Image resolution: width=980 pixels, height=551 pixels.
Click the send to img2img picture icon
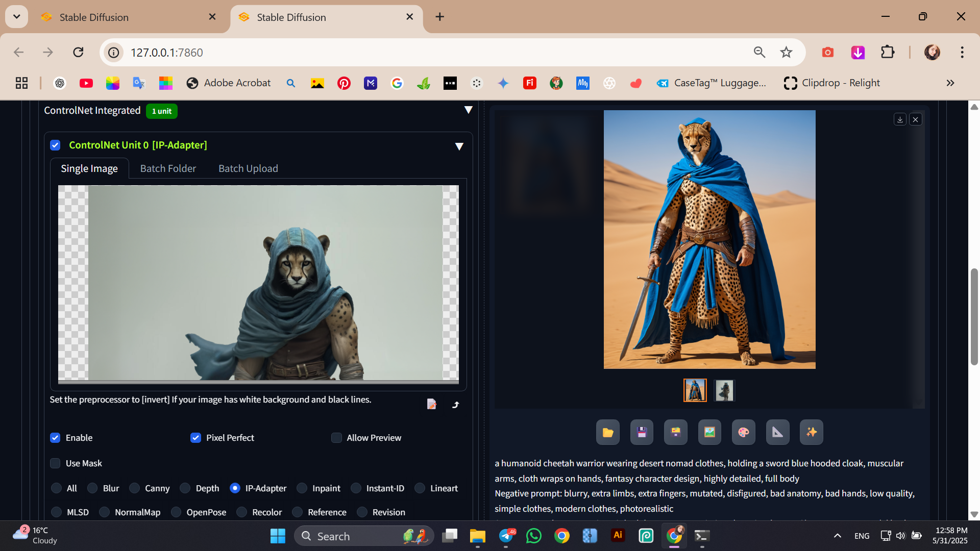[709, 433]
